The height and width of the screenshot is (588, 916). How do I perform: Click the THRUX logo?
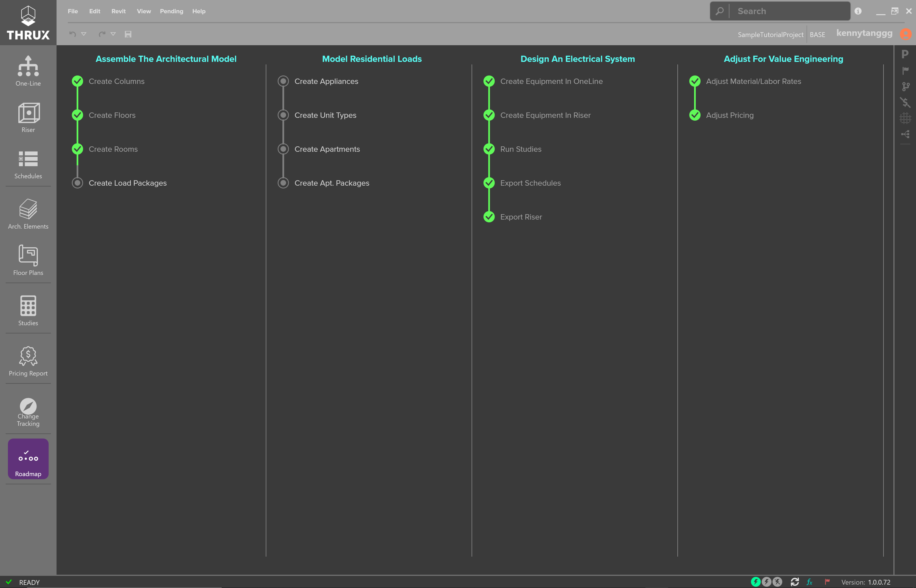[28, 23]
